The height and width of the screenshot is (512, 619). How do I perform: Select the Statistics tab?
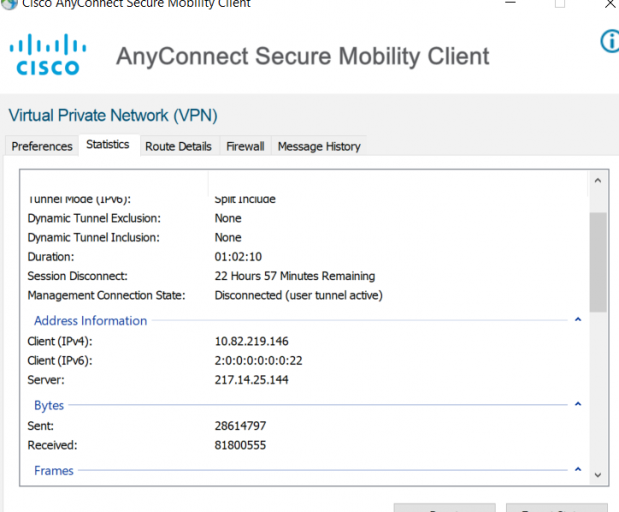pyautogui.click(x=108, y=144)
